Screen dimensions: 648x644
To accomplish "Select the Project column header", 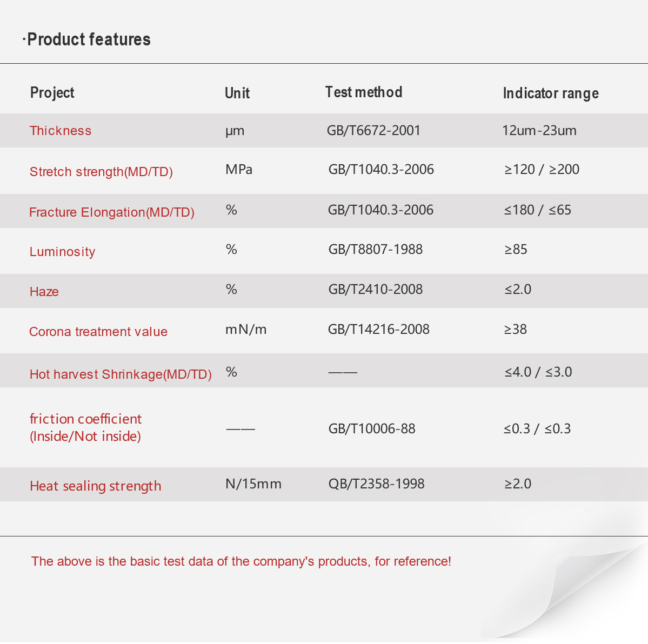I will (52, 93).
